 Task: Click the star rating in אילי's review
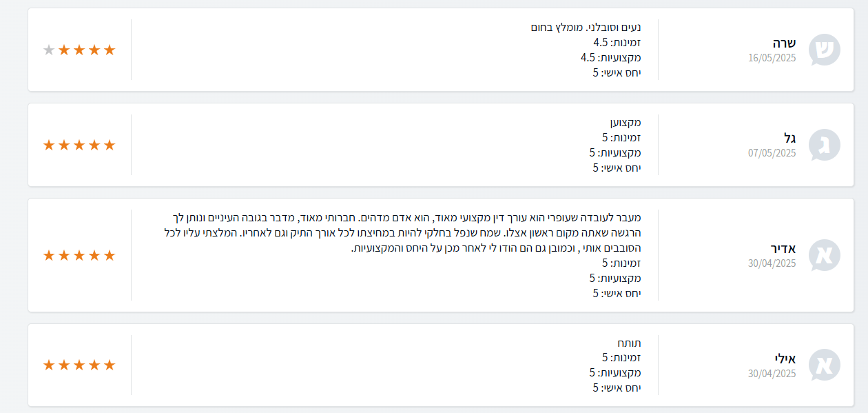[x=79, y=365]
